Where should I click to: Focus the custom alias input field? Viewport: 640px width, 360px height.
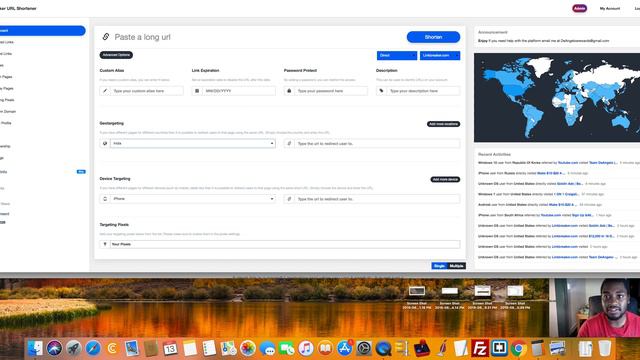click(x=147, y=91)
